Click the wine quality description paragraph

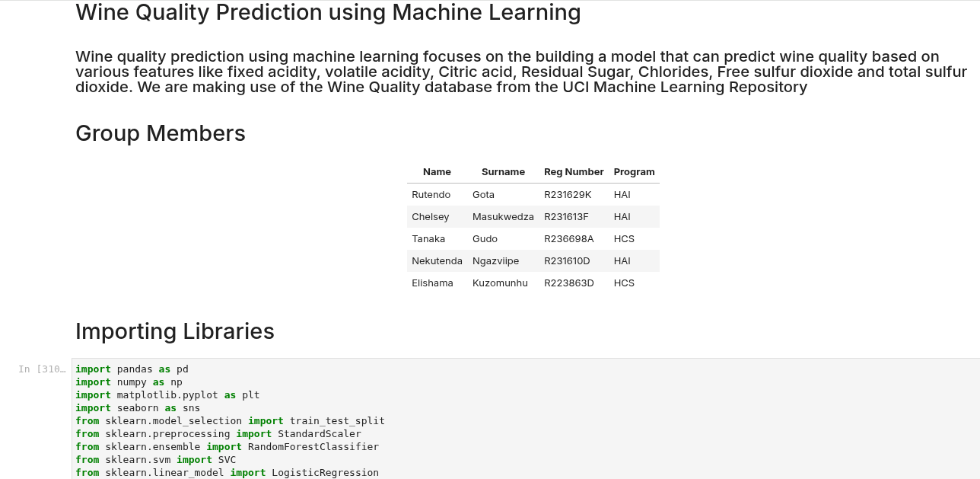[x=521, y=72]
